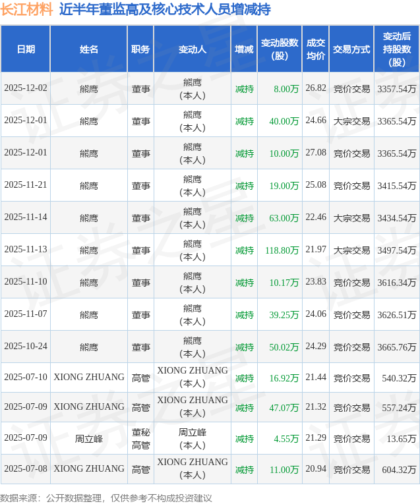Click the name cell 周立峰

click(x=89, y=439)
